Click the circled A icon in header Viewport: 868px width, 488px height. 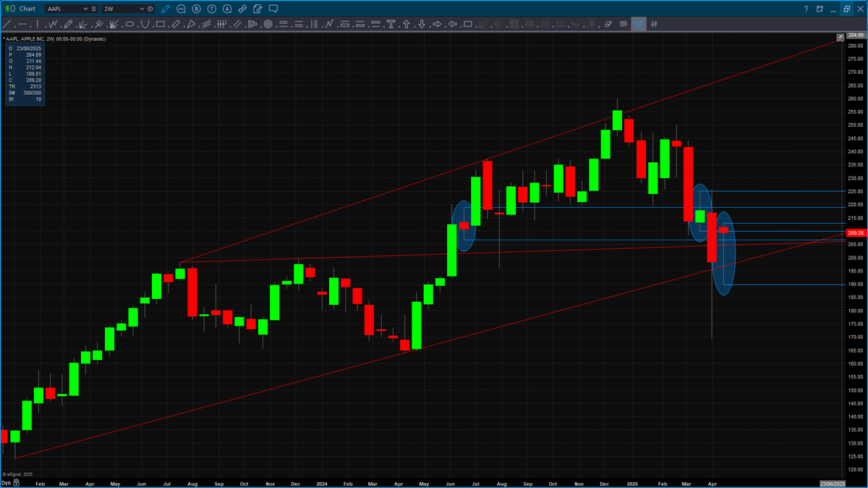point(227,9)
